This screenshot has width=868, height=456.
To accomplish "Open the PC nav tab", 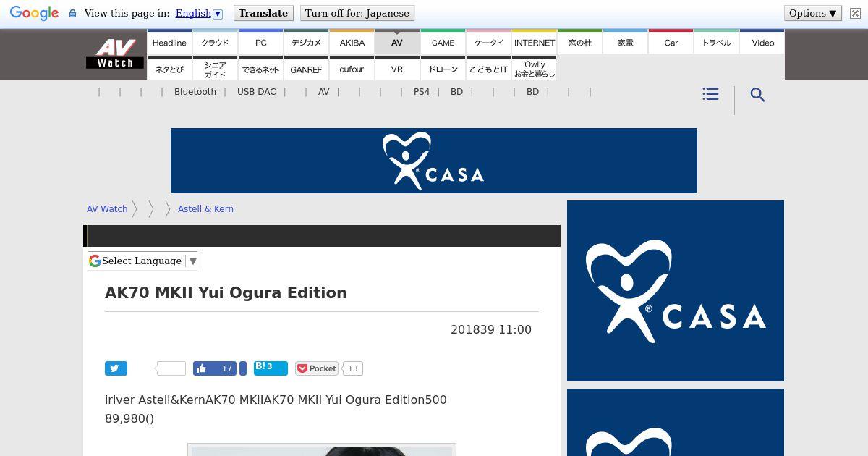I will click(260, 42).
